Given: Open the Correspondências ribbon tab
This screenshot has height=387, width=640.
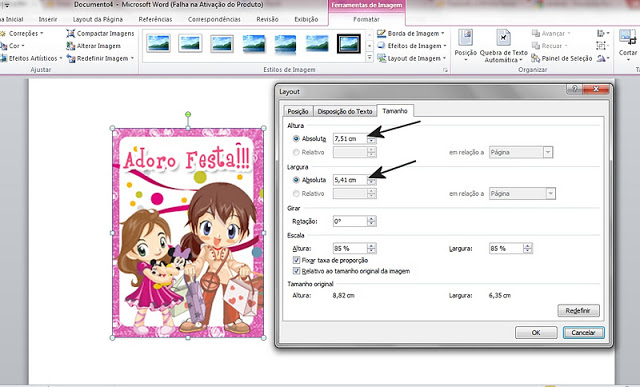Looking at the screenshot, I should (214, 19).
